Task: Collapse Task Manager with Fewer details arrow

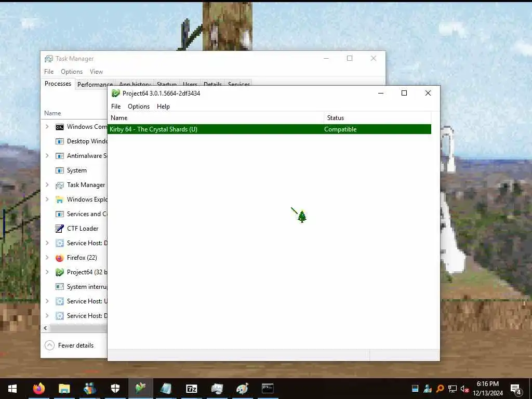Action: (x=49, y=345)
